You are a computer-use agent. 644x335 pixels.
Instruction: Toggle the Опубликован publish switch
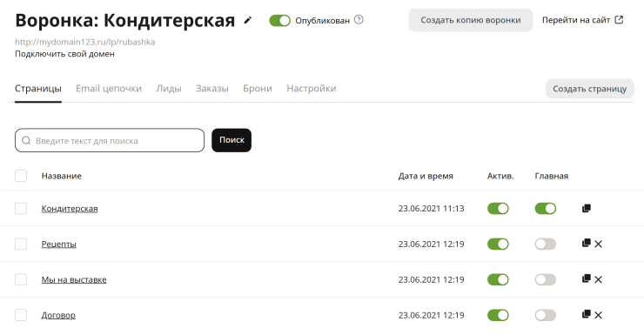pos(279,21)
